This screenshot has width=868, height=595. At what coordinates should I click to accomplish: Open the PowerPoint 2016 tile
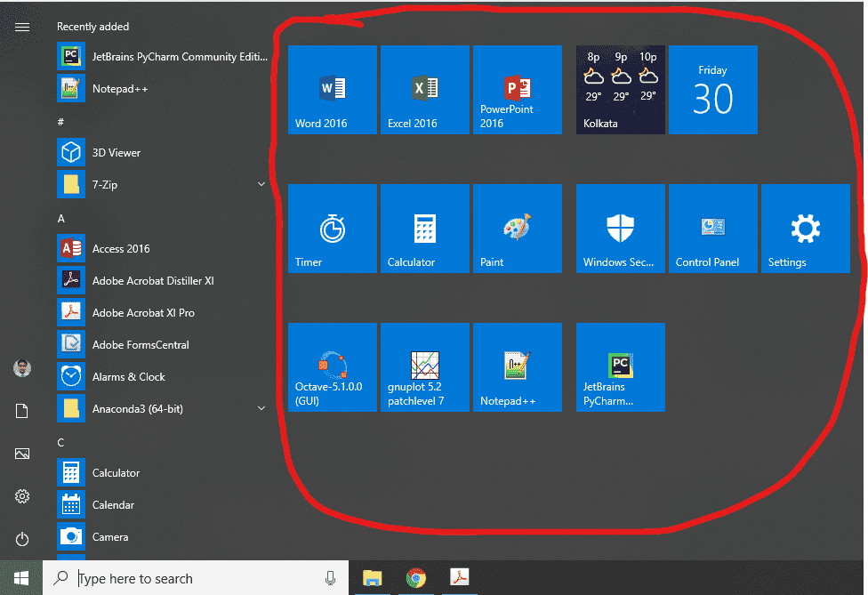[x=517, y=90]
